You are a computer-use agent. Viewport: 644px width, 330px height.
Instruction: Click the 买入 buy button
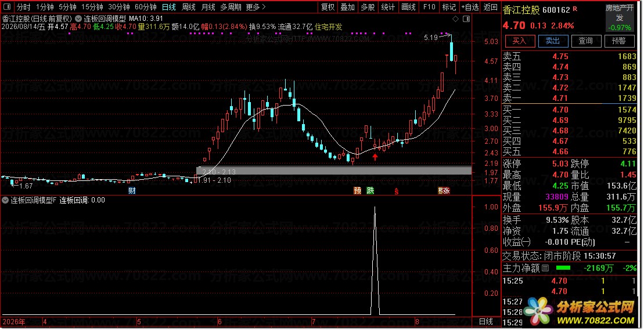pos(519,41)
